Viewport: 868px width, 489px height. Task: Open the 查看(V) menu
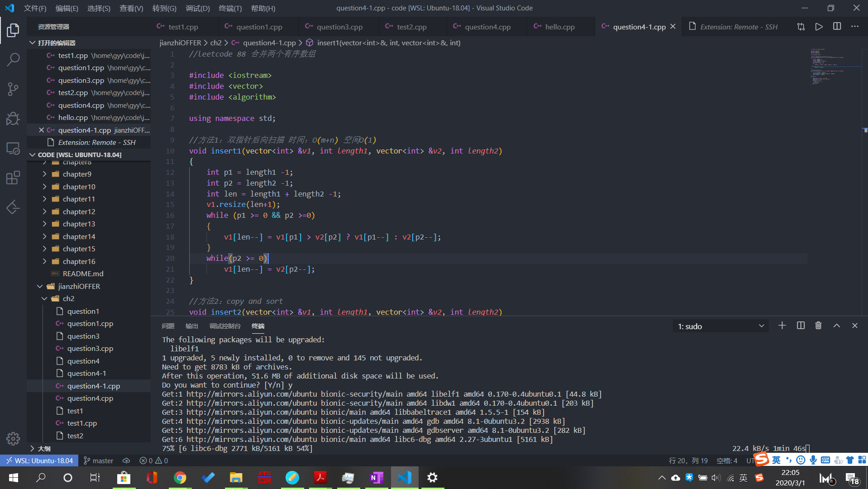[131, 8]
